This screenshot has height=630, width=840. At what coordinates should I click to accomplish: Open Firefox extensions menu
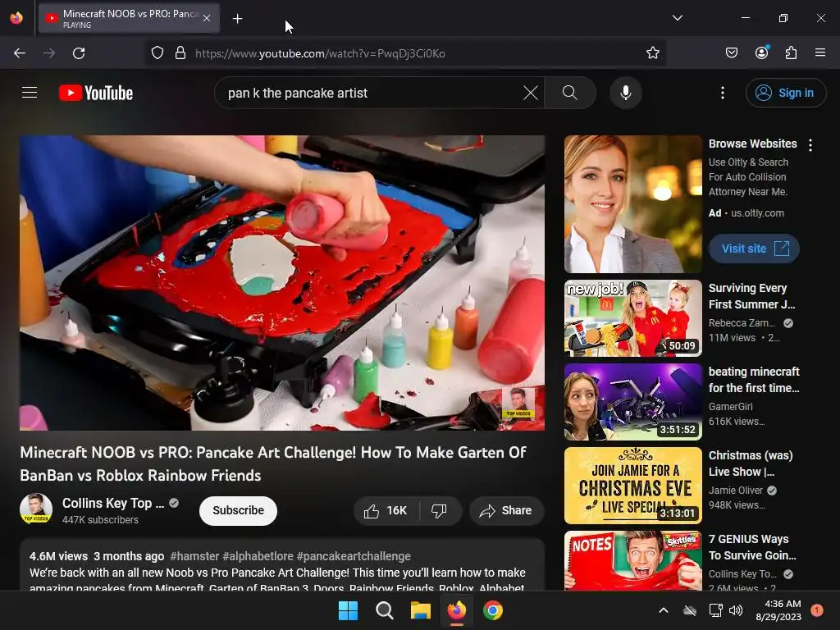tap(791, 53)
